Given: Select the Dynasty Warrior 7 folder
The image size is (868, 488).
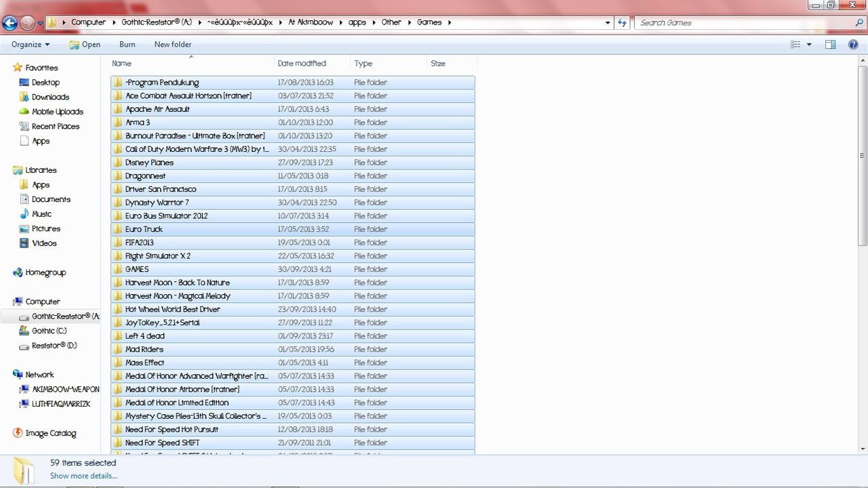Looking at the screenshot, I should [x=292, y=203].
